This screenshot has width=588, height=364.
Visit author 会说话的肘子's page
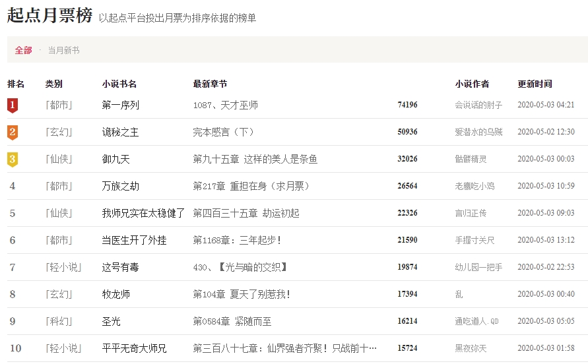pos(478,105)
